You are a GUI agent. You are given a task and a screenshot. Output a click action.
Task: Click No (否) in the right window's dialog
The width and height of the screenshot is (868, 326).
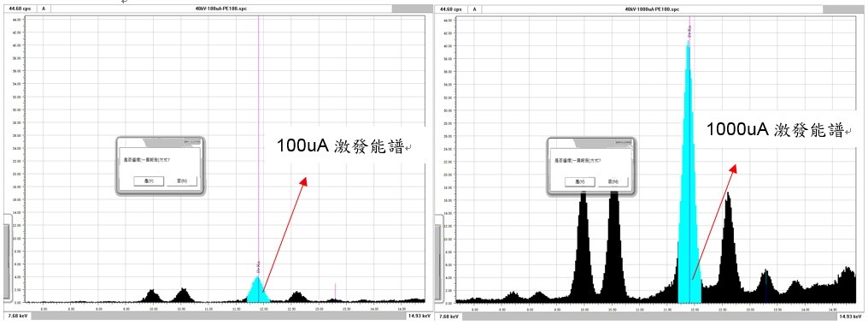click(613, 182)
